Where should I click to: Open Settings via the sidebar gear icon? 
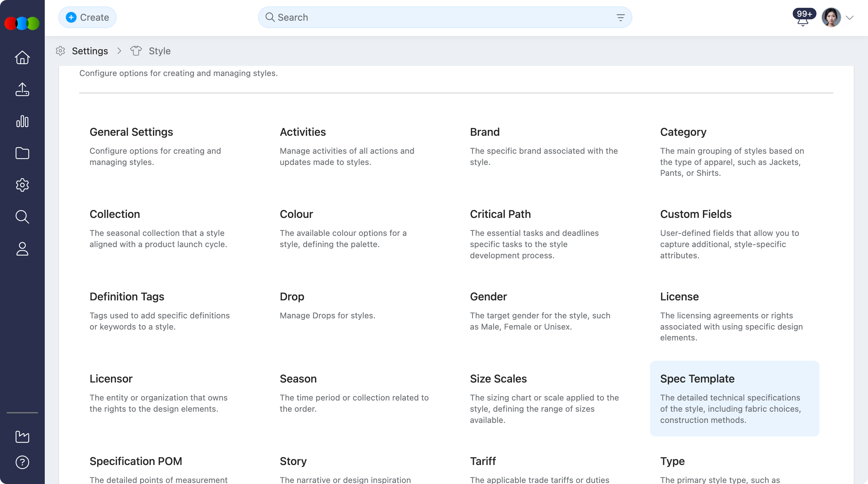[22, 185]
